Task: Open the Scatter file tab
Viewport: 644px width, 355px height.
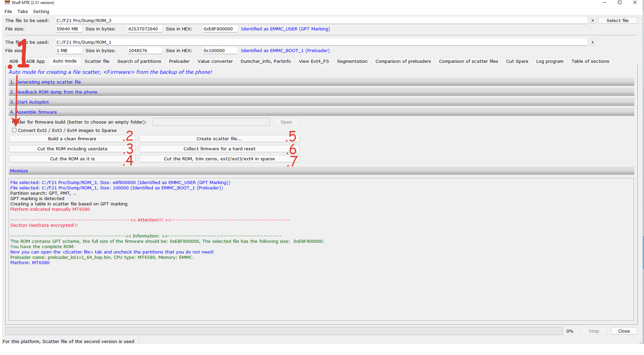Action: coord(97,61)
